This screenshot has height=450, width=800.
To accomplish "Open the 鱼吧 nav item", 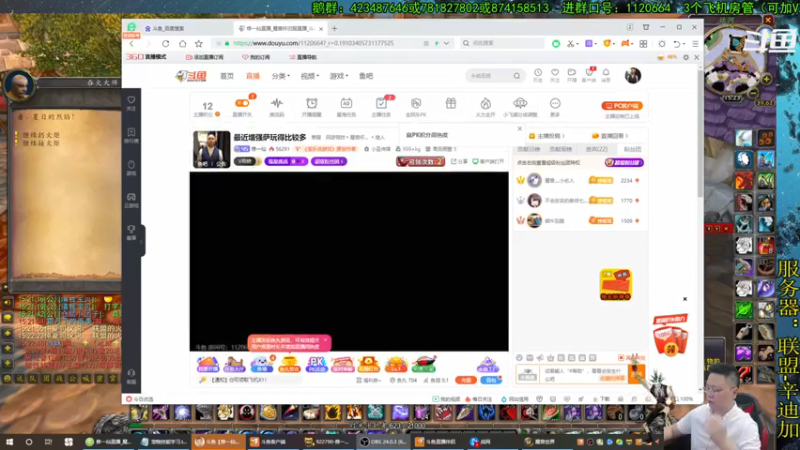I will (366, 76).
